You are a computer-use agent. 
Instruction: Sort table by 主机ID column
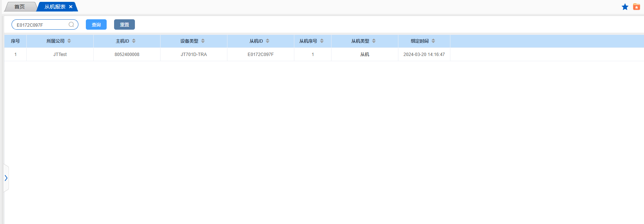134,41
